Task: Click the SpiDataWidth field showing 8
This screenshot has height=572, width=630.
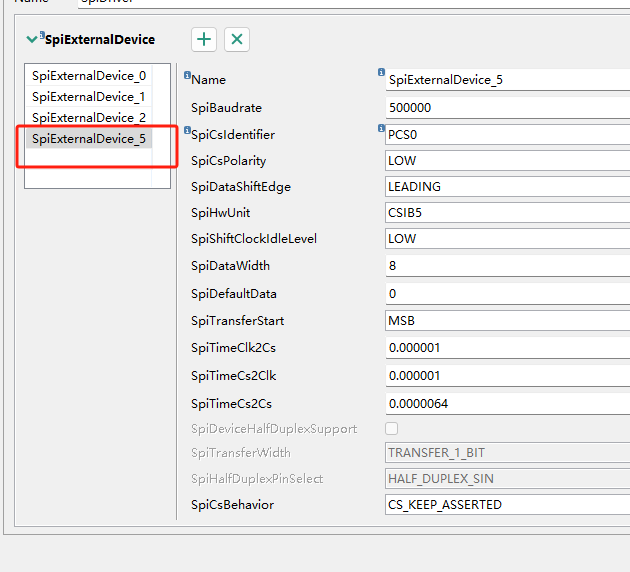Action: [x=507, y=266]
